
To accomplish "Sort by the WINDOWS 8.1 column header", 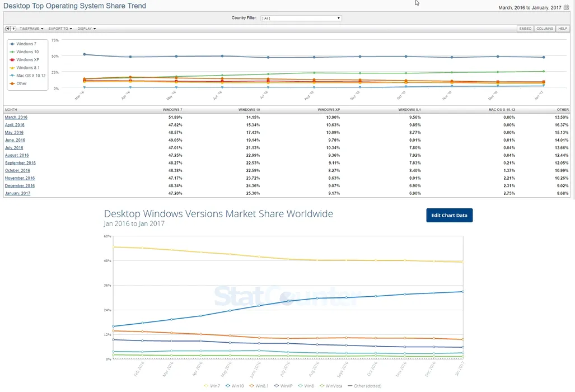I will point(410,110).
